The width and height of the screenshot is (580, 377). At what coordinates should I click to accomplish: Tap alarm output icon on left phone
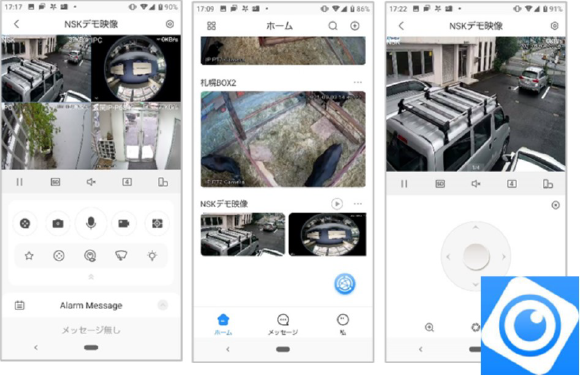click(x=90, y=256)
